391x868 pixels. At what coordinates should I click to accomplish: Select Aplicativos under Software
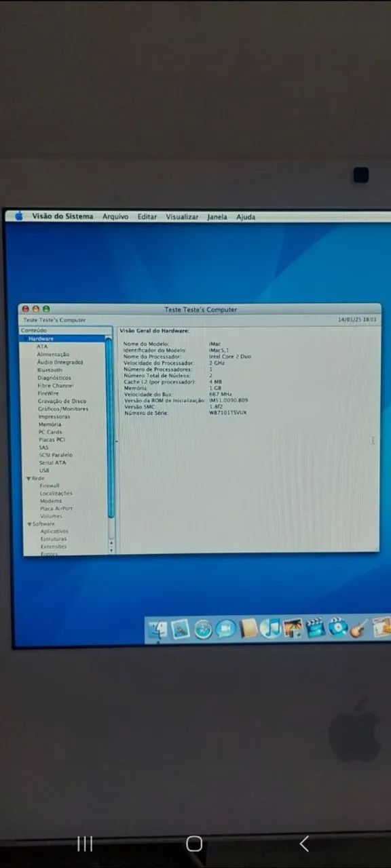click(54, 531)
